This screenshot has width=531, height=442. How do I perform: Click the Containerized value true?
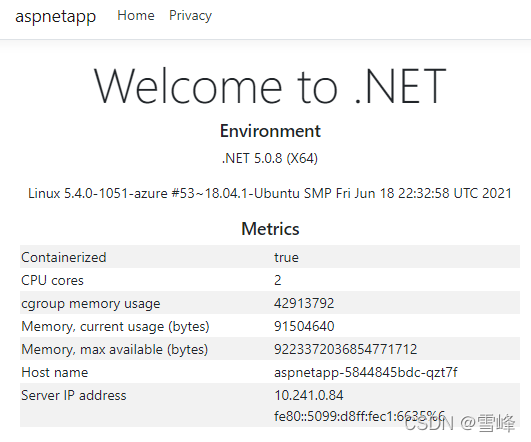point(286,258)
